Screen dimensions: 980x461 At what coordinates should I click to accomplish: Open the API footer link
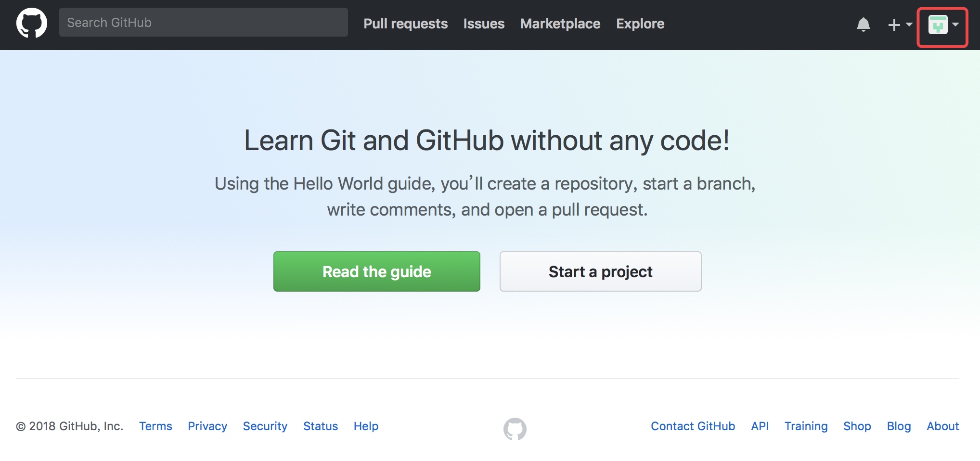760,426
